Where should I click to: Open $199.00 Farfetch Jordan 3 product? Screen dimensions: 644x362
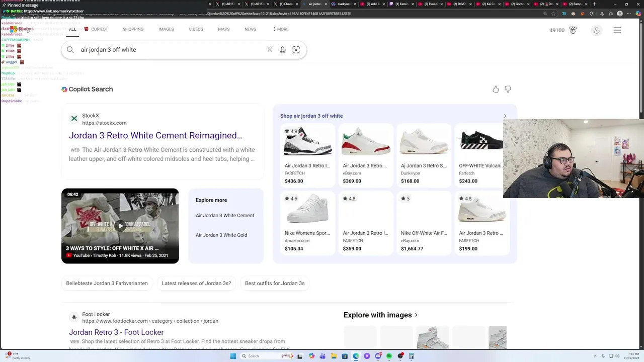pos(481,223)
